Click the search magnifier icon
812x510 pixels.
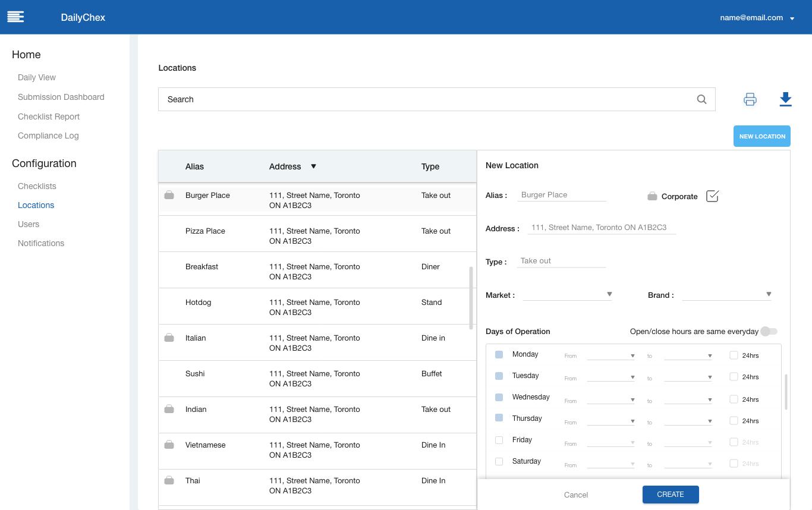(702, 99)
